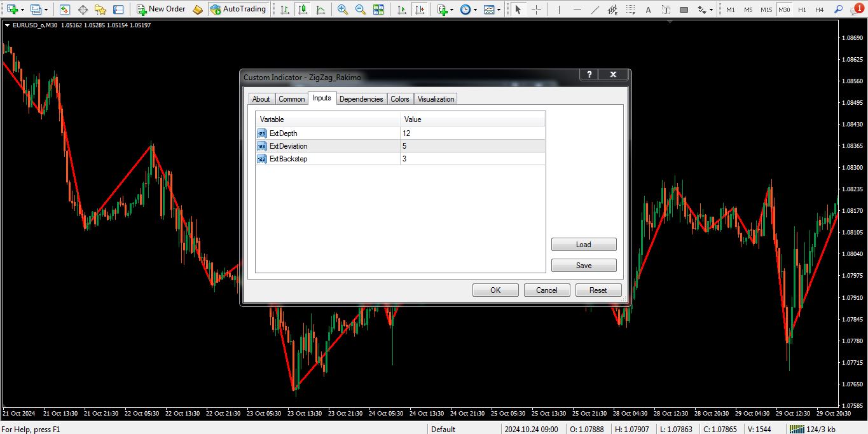Click the Indicators list icon

442,10
